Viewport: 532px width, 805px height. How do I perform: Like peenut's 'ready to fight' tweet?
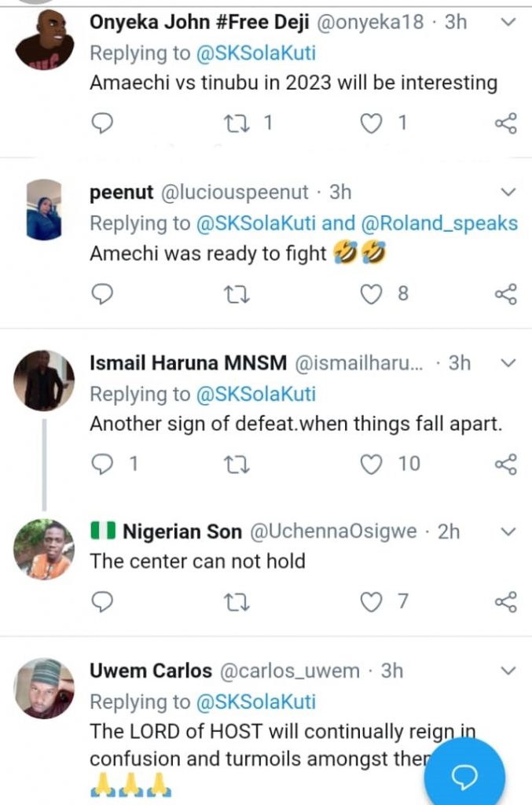coord(372,294)
